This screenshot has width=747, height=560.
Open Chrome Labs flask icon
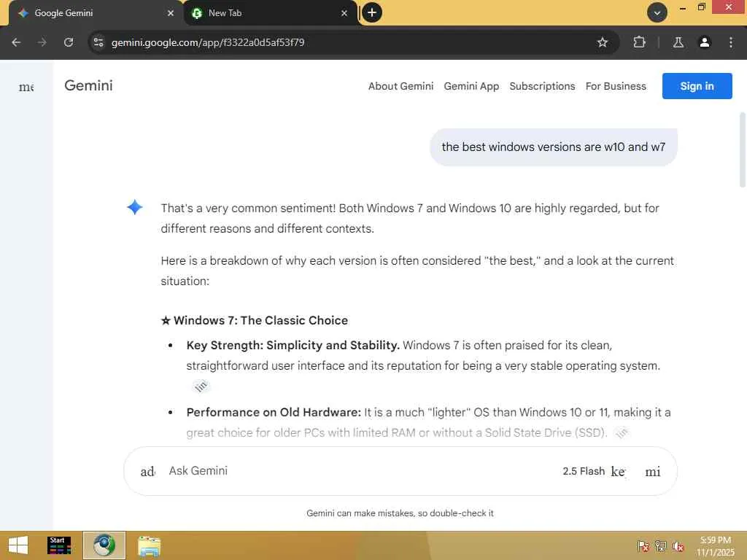[678, 42]
